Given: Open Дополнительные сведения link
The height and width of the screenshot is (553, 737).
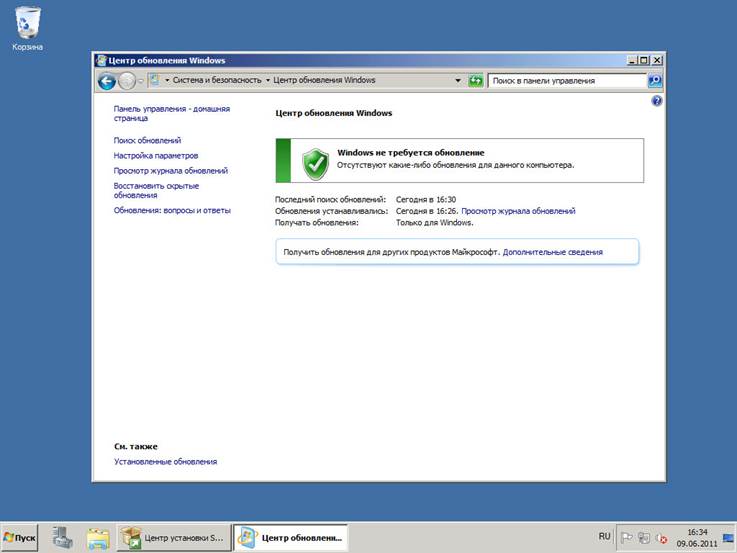Looking at the screenshot, I should coord(552,252).
